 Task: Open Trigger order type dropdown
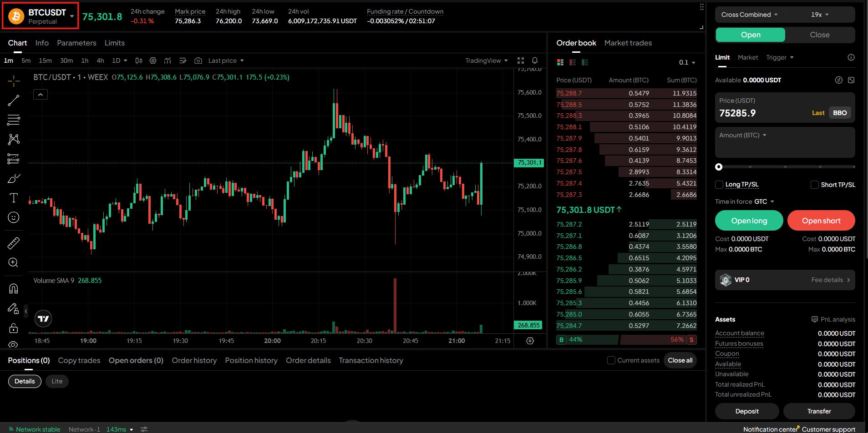click(x=780, y=57)
